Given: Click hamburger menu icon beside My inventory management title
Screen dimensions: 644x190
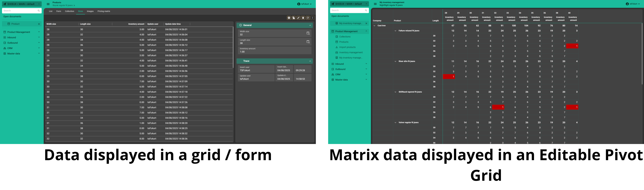Looking at the screenshot, I should click(375, 4).
